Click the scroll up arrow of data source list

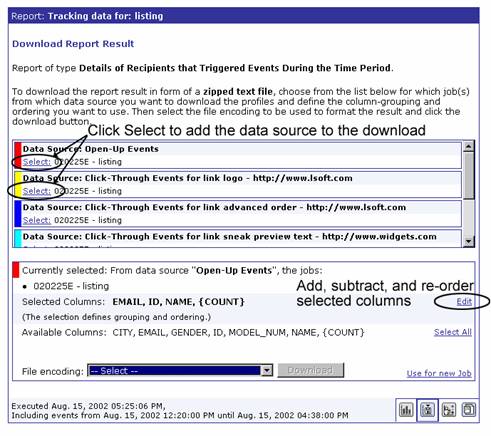tap(469, 146)
